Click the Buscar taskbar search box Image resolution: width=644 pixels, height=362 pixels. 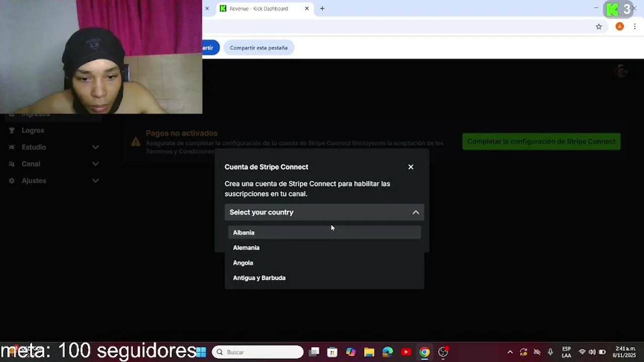tap(258, 352)
